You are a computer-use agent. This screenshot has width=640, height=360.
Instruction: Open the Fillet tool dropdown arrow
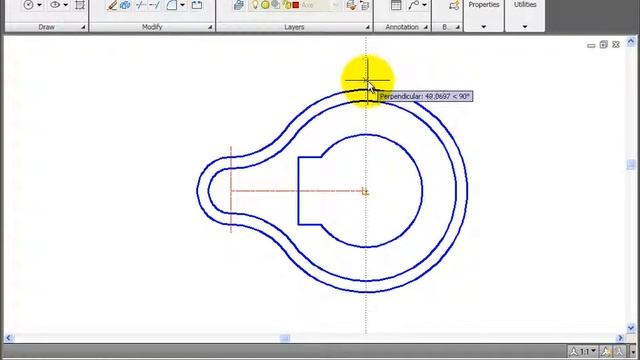tap(182, 5)
